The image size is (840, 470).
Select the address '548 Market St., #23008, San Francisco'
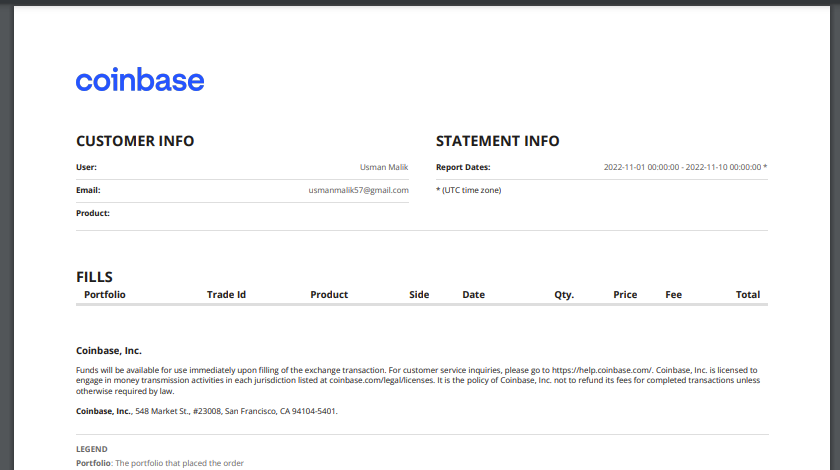coord(206,412)
